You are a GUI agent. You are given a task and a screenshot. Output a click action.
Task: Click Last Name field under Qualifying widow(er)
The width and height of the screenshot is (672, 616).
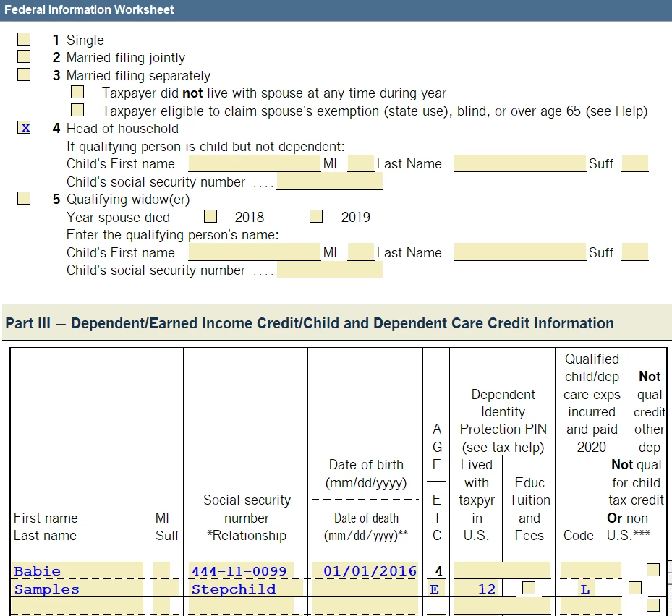coord(520,252)
